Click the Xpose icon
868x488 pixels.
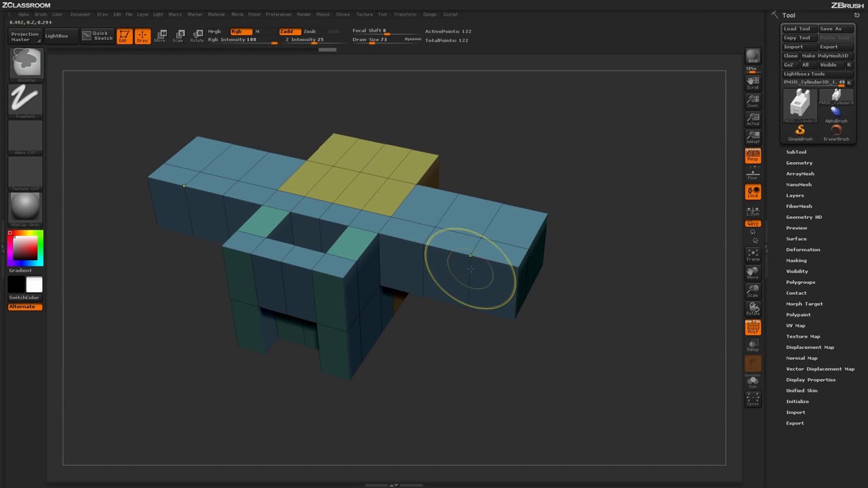(753, 399)
